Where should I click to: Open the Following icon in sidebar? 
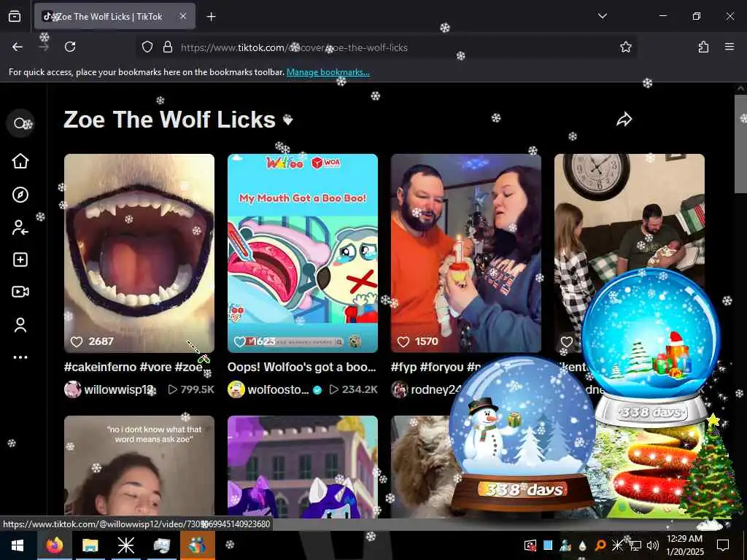point(20,227)
